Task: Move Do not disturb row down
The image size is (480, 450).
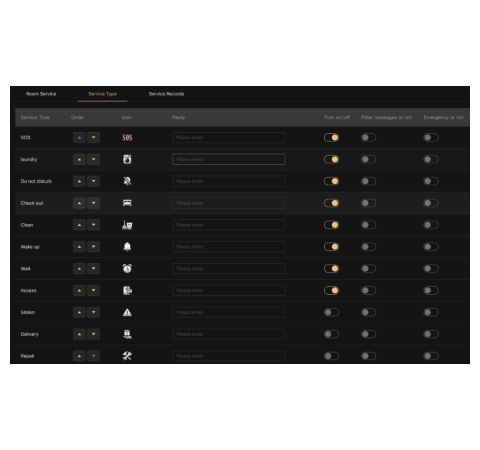Action: pos(93,181)
